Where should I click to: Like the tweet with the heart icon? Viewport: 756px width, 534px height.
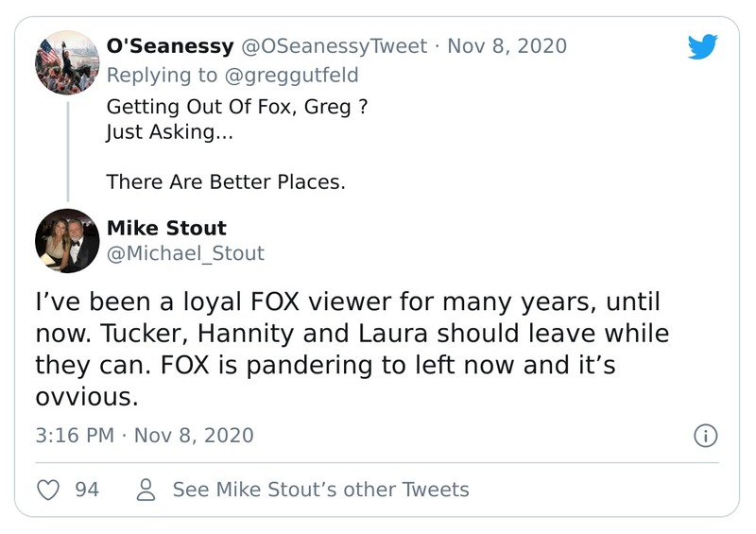(47, 490)
